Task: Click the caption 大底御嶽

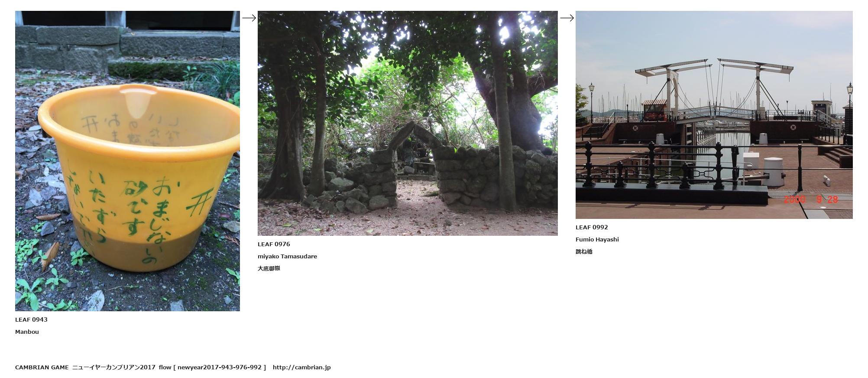Action: (x=269, y=268)
